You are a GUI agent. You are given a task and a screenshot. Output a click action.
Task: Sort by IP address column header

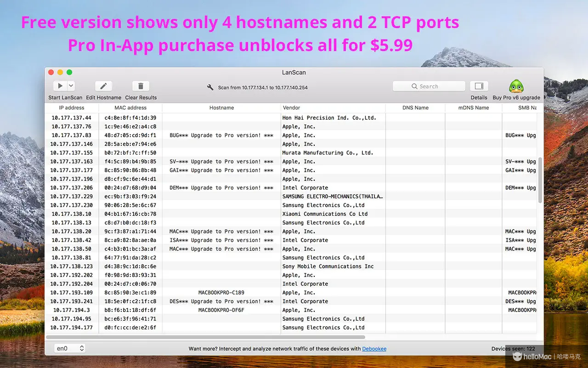(72, 108)
